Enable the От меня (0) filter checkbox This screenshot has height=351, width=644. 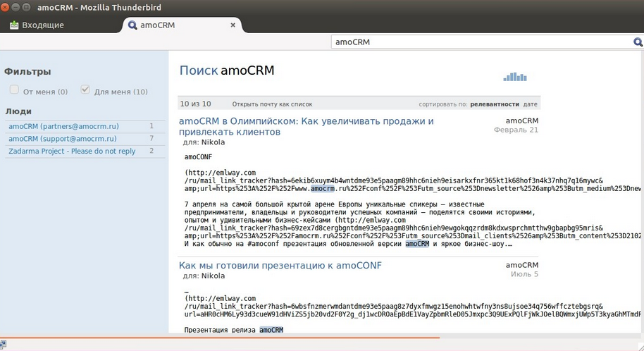(x=14, y=90)
